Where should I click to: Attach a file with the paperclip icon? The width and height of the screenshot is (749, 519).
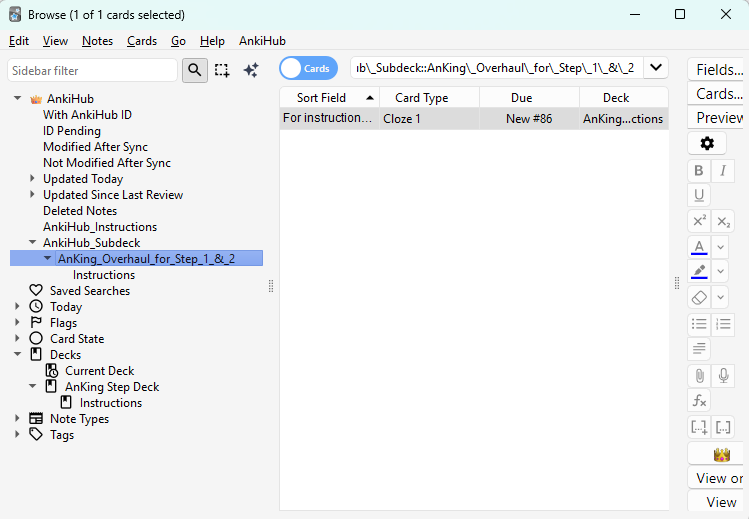699,375
